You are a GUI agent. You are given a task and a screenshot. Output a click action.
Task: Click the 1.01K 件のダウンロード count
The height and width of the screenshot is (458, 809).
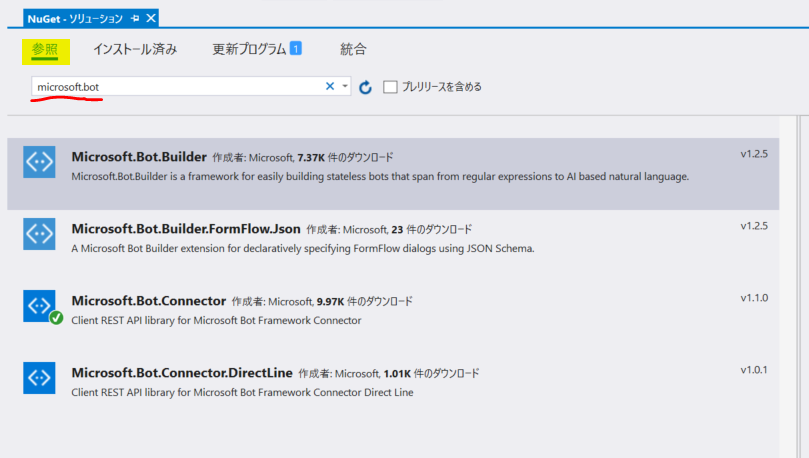(431, 373)
